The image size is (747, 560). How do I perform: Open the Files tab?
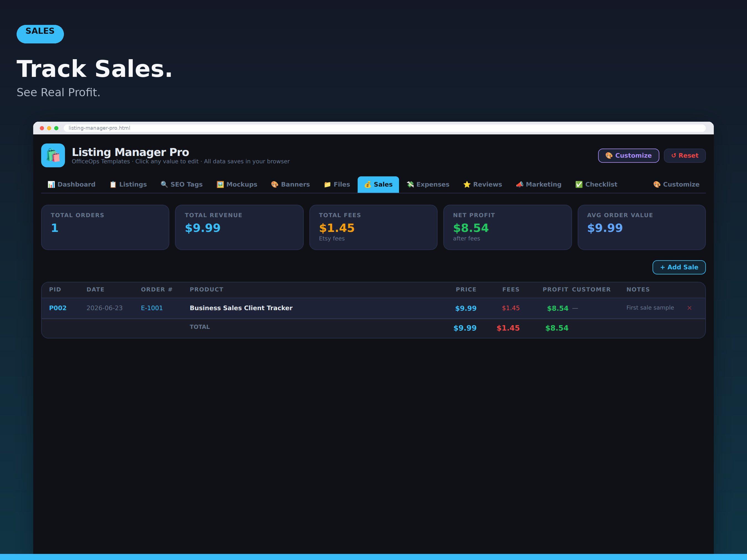(x=337, y=184)
